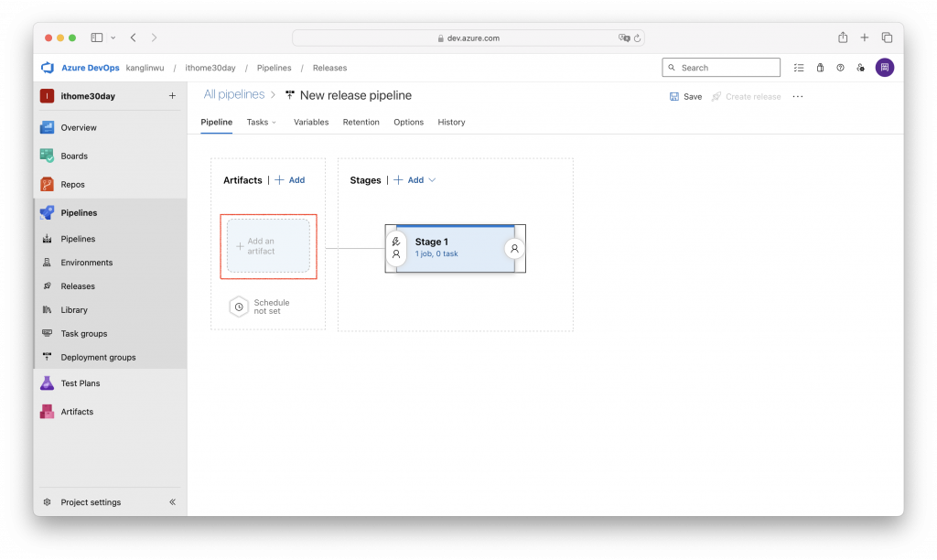Open the Pipelines sub-item under Pipelines
This screenshot has height=560, width=937.
[78, 239]
